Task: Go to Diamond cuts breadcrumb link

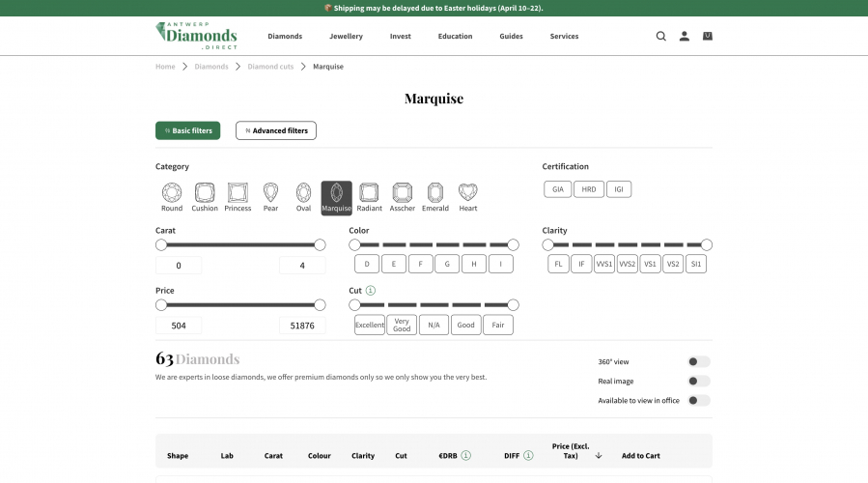Action: click(x=270, y=67)
